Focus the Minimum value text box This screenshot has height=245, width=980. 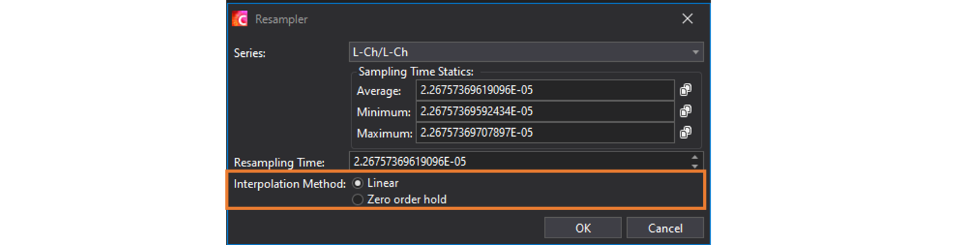click(545, 111)
